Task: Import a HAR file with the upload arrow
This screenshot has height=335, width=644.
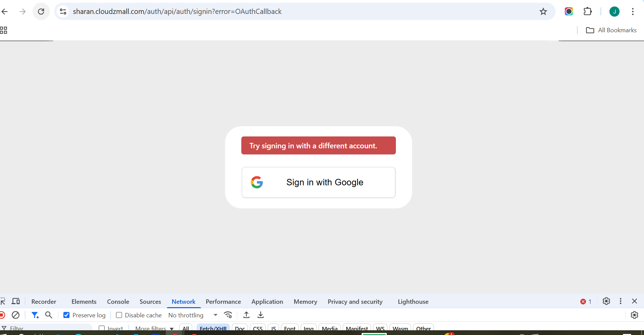Action: click(x=246, y=315)
